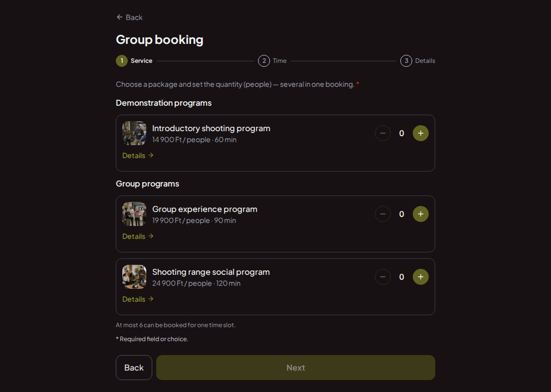This screenshot has width=551, height=392.
Task: Click the Group programs heading
Action: coord(148,184)
